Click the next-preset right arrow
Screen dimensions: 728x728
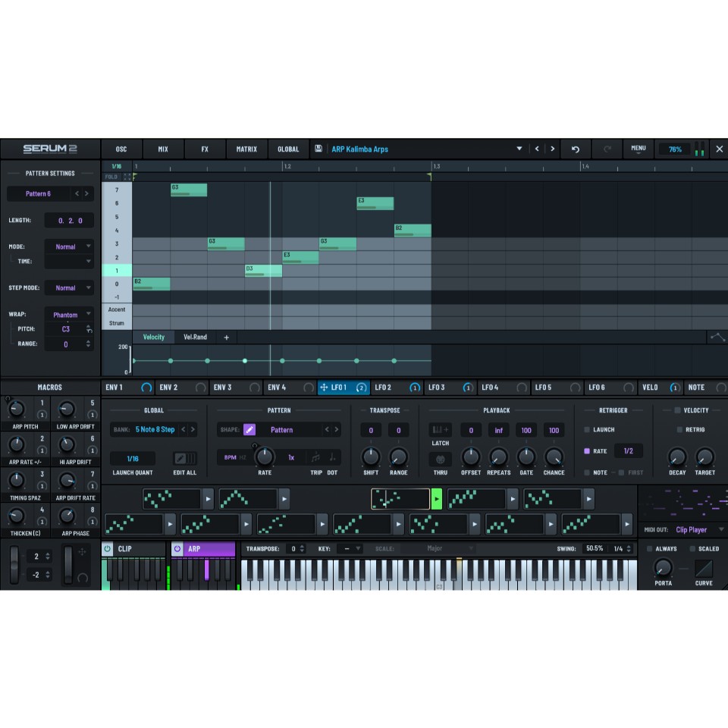[552, 149]
